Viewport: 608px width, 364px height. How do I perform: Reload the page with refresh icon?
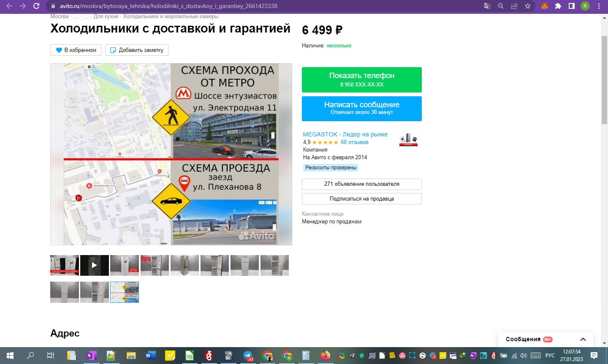pos(36,6)
